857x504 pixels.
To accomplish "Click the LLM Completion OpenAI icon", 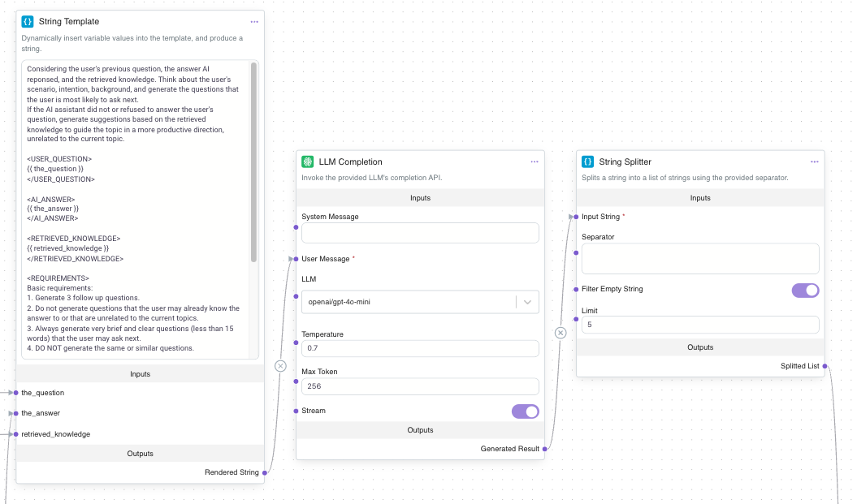I will (x=307, y=162).
